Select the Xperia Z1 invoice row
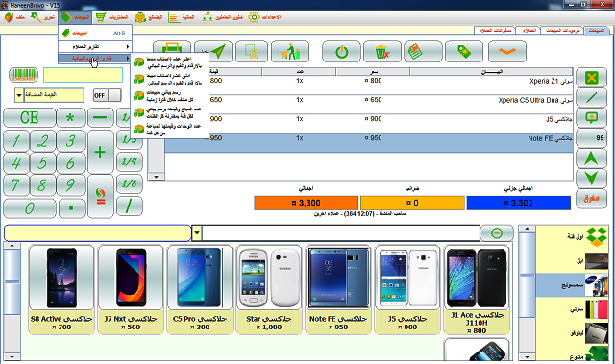 [x=369, y=85]
